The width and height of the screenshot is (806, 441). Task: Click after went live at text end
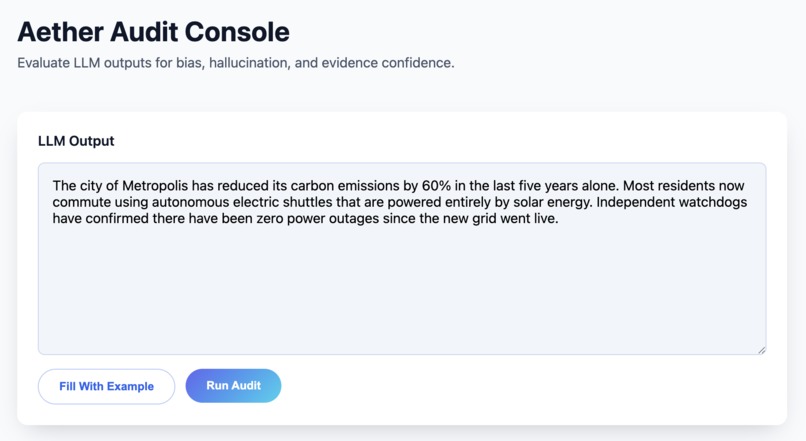tap(558, 219)
